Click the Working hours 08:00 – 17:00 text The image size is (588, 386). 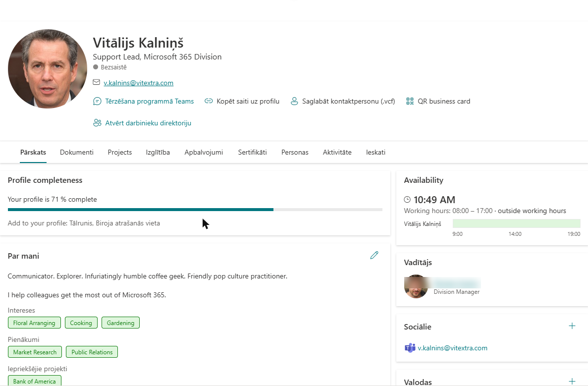pyautogui.click(x=448, y=211)
